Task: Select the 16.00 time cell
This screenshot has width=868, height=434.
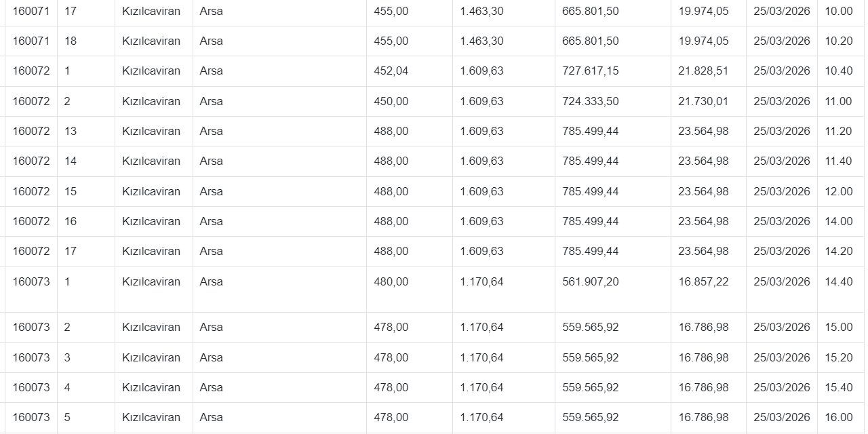Action: point(839,417)
